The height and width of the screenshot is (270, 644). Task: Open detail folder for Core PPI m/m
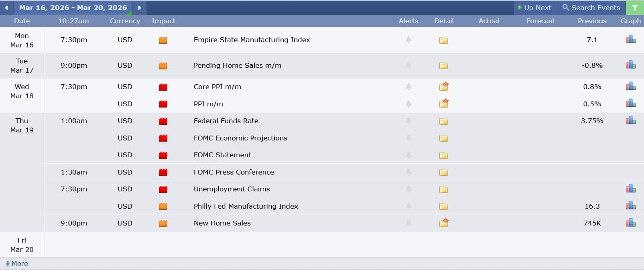click(443, 87)
